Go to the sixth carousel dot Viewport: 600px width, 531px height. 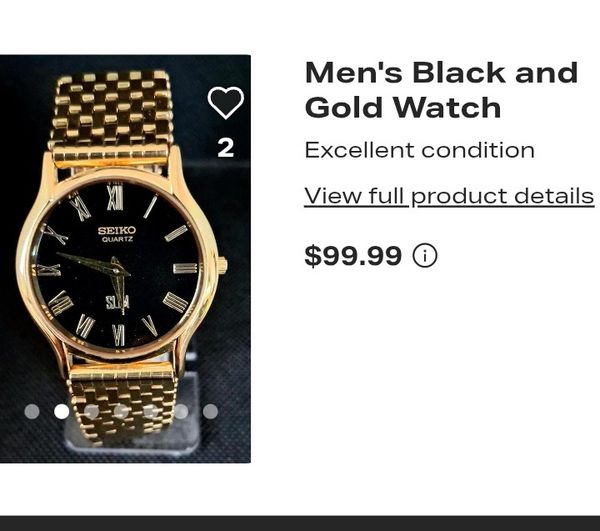coord(181,412)
